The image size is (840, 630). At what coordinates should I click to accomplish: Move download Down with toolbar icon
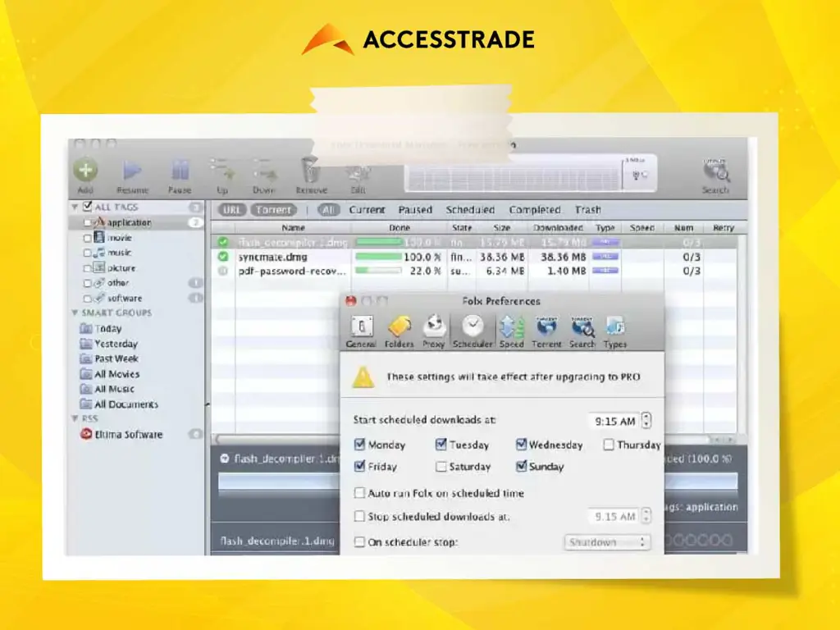point(264,171)
